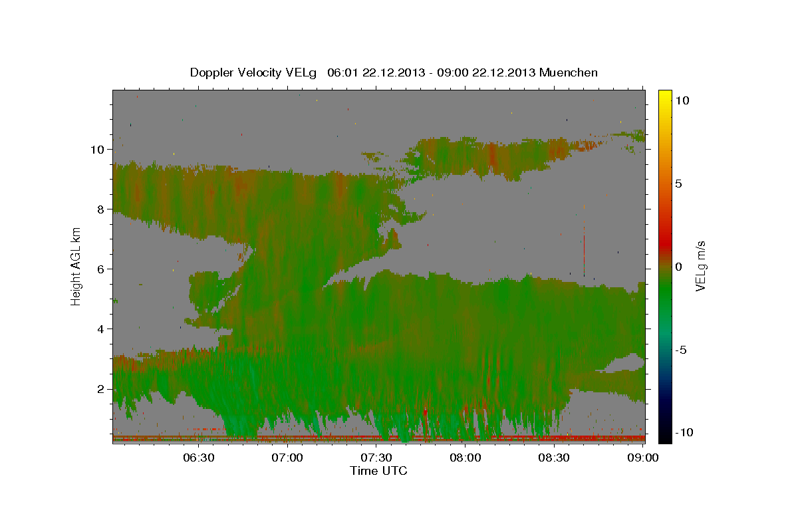Click the 08:00 time tick label

click(465, 458)
